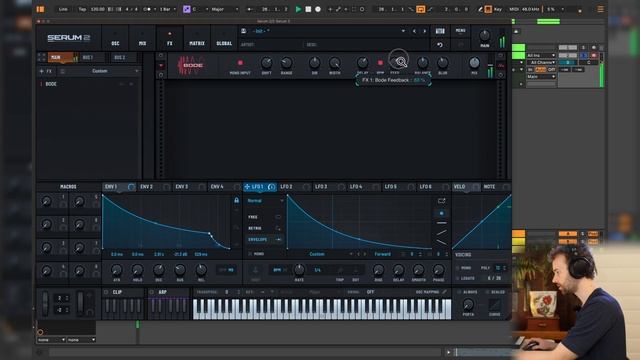
Task: Toggle the CLIP enable button
Action: [107, 292]
